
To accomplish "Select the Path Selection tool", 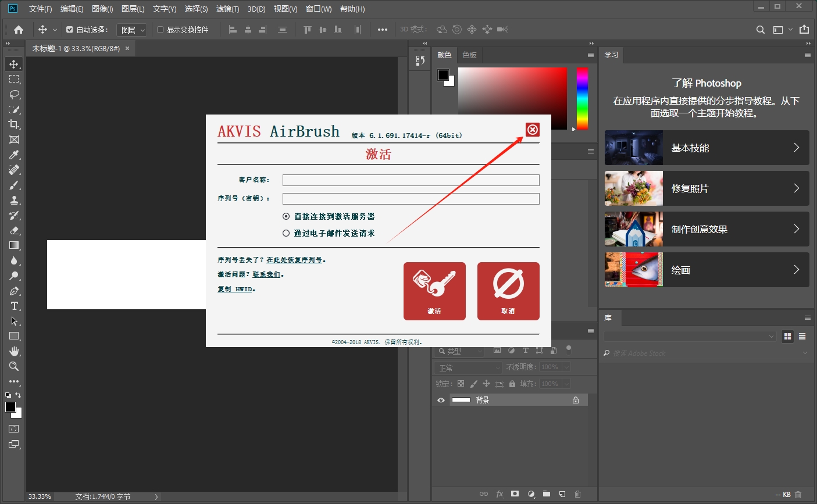I will pos(14,321).
